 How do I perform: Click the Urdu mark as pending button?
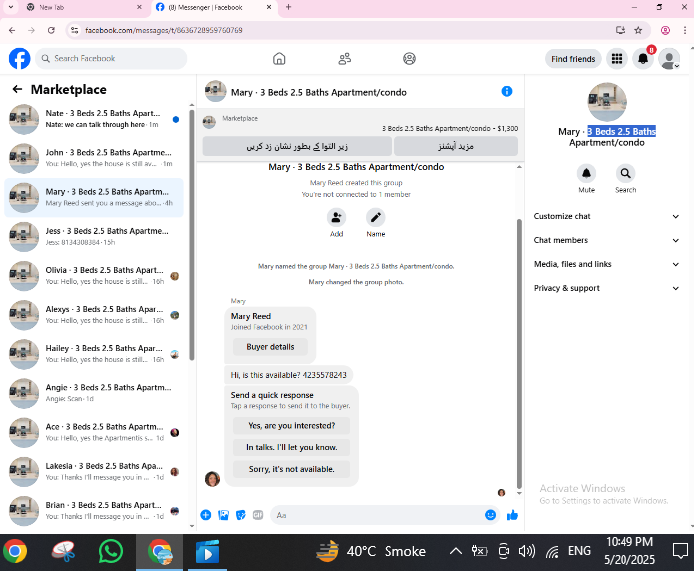(297, 146)
